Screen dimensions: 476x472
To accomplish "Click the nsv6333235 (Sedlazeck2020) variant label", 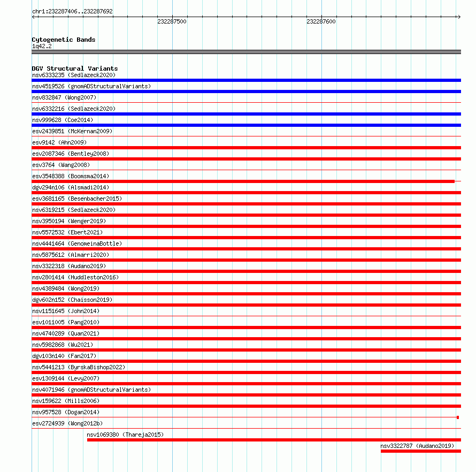I will click(x=74, y=75).
